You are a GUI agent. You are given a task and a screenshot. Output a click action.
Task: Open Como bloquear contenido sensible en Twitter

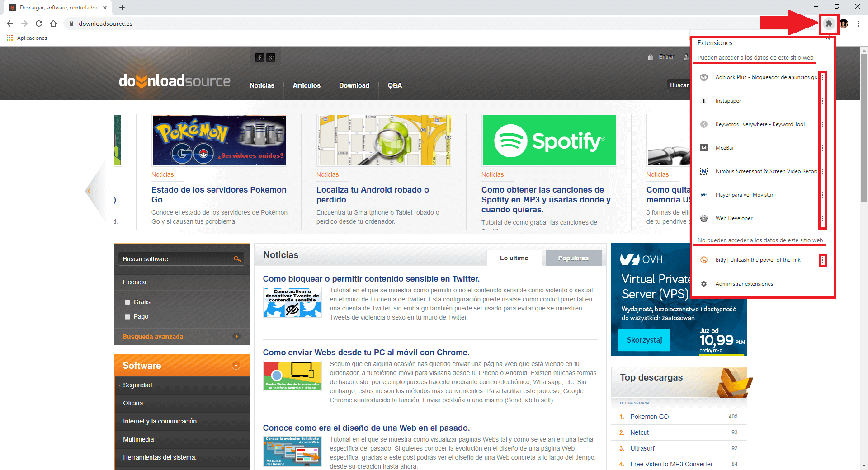pos(371,279)
